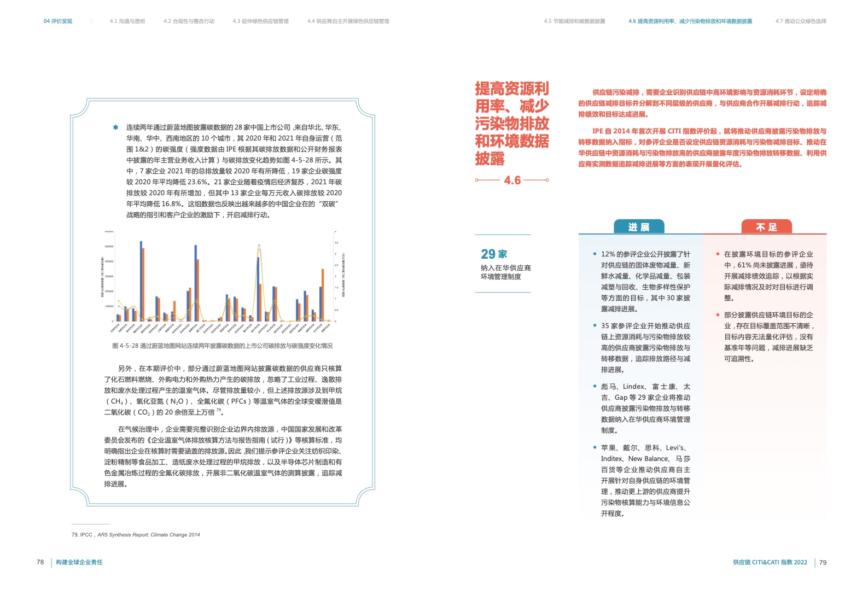
Task: Click footnote '79. IPCC, AR5 Synthesis Report'
Action: pyautogui.click(x=136, y=535)
